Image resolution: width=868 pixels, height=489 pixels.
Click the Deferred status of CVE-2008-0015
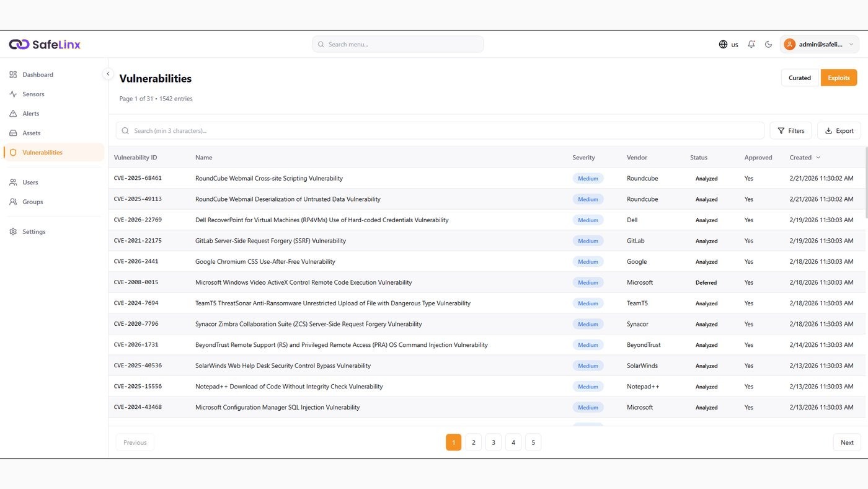706,282
